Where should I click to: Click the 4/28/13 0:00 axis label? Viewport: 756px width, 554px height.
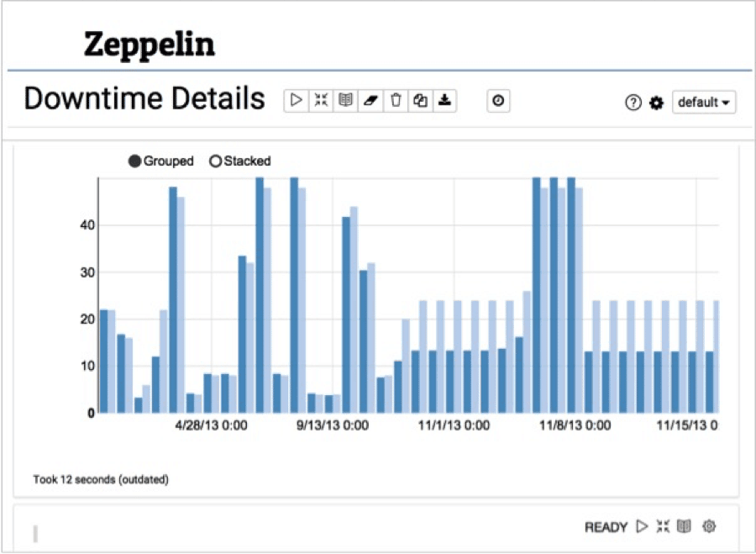[x=211, y=425]
